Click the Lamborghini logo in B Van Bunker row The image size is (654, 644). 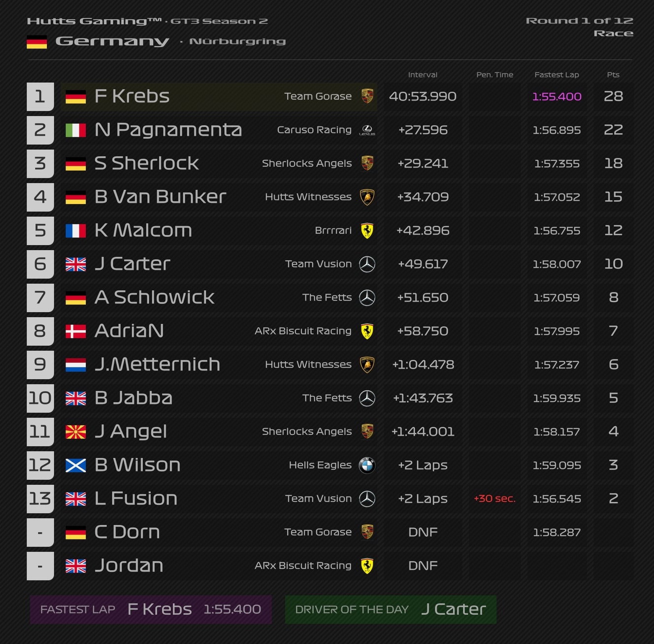(x=367, y=197)
